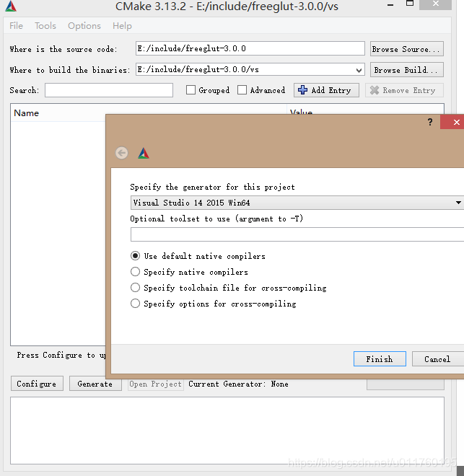This screenshot has width=464, height=476.
Task: Click the source code path field
Action: [250, 48]
